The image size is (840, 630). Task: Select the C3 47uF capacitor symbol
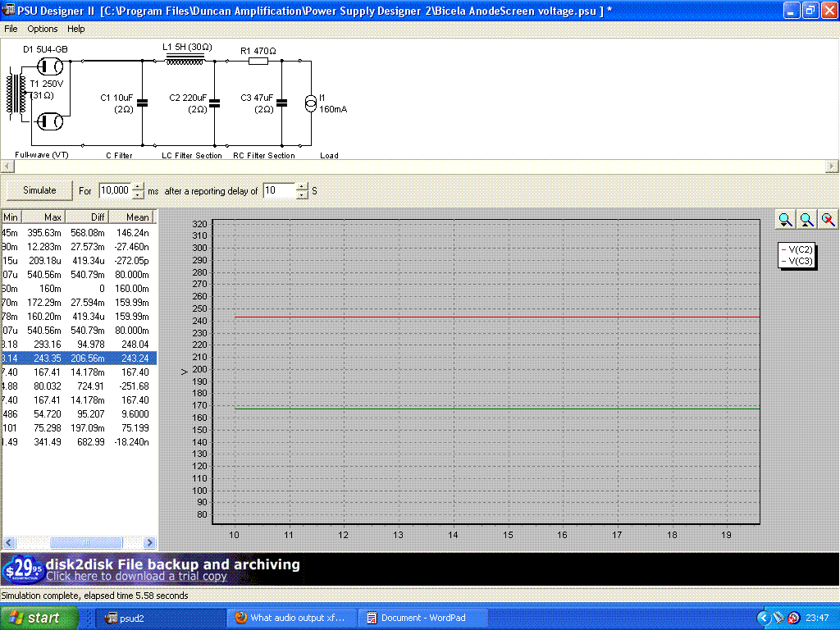[282, 103]
